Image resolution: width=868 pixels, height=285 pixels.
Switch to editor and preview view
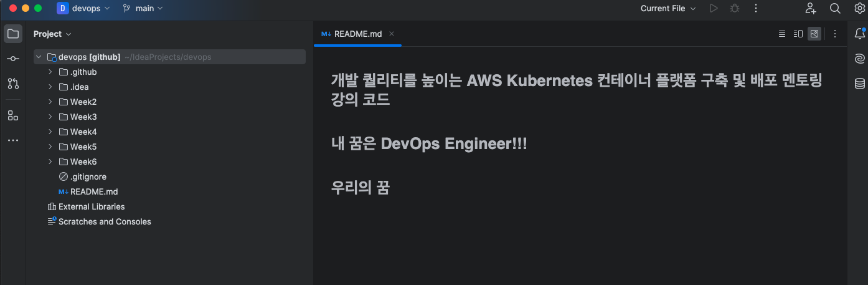click(798, 34)
